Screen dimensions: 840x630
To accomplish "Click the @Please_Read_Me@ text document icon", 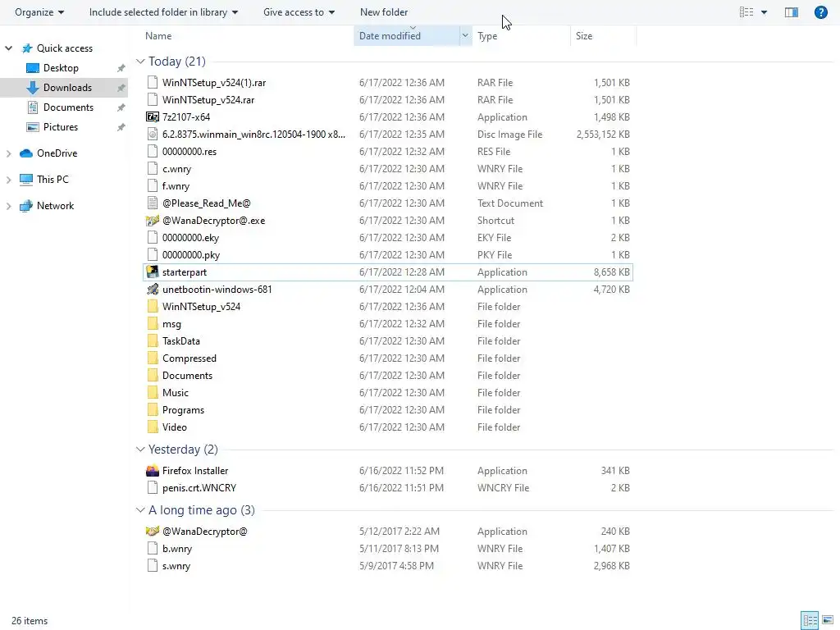I will [153, 203].
